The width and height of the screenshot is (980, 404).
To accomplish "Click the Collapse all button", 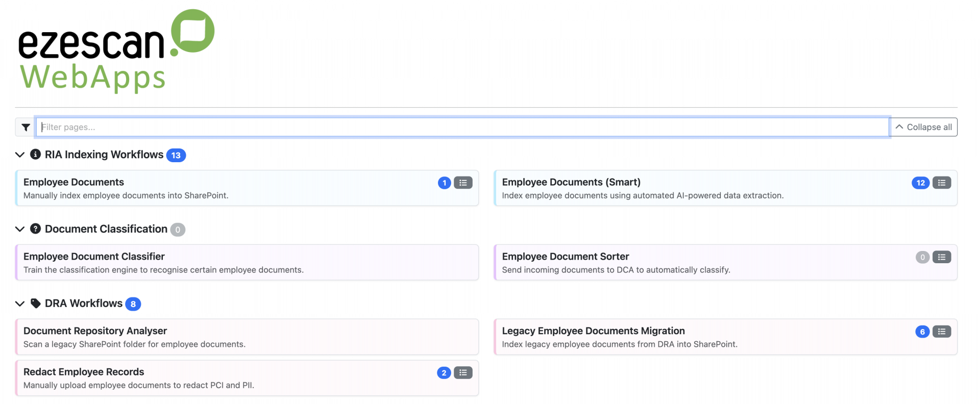I will coord(924,127).
